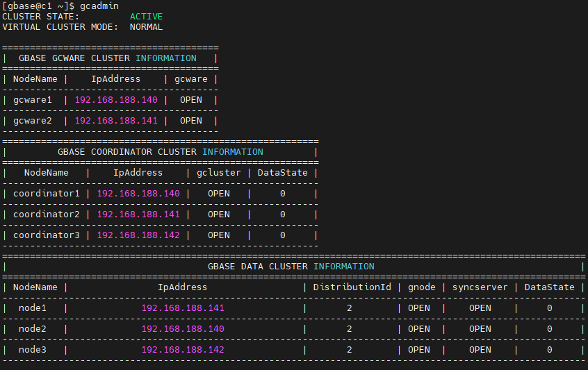Click the gcadmin command text
Image resolution: width=588 pixels, height=370 pixels.
pyautogui.click(x=99, y=6)
